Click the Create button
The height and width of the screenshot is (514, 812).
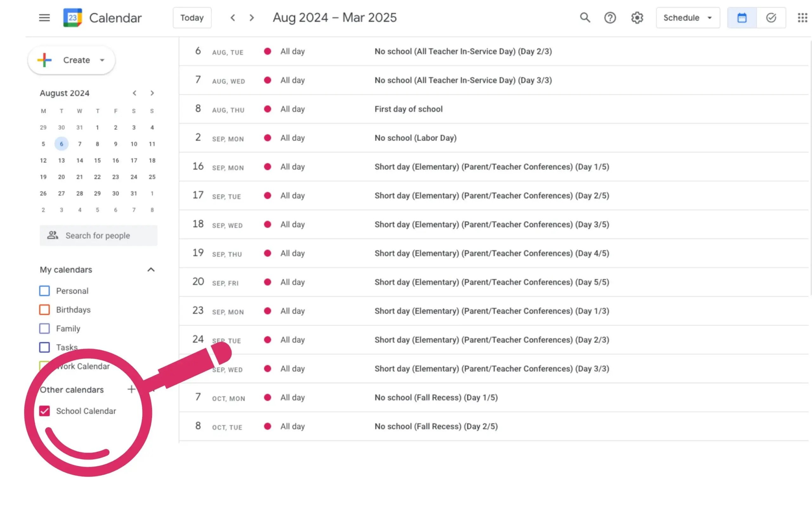71,60
